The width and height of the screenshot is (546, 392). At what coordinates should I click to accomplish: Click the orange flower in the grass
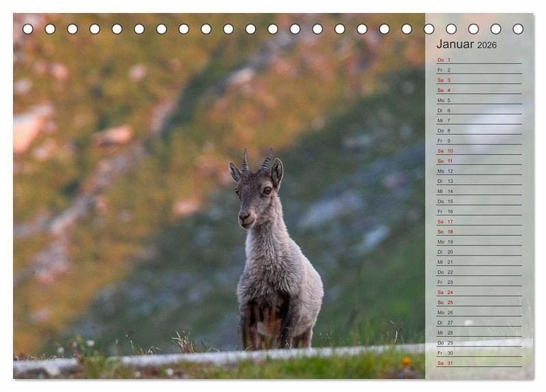[407, 361]
